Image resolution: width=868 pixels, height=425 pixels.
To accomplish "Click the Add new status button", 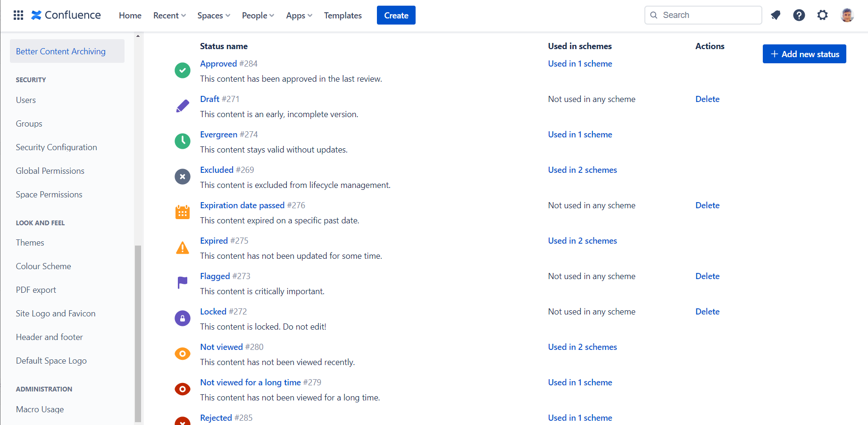I will [x=804, y=54].
